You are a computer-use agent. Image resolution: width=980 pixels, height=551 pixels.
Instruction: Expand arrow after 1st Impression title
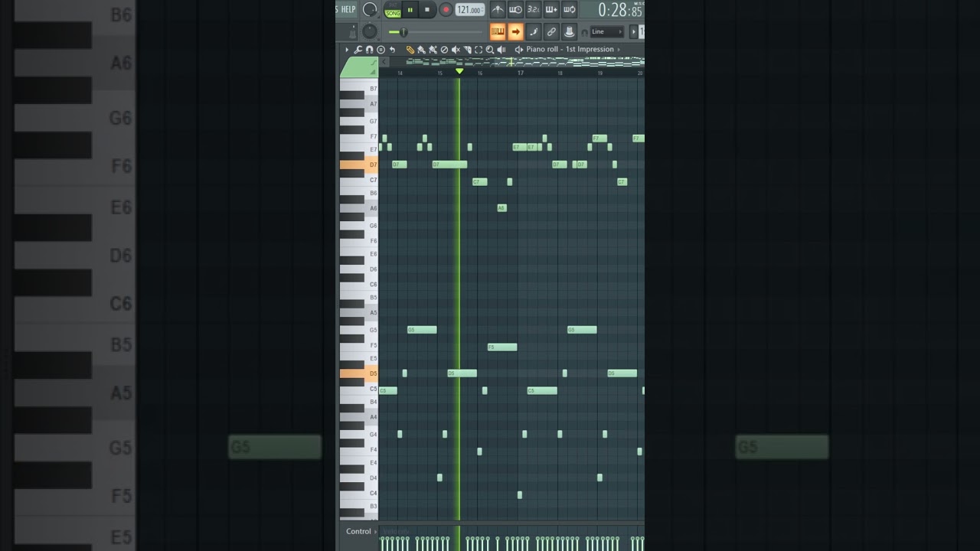tap(619, 50)
